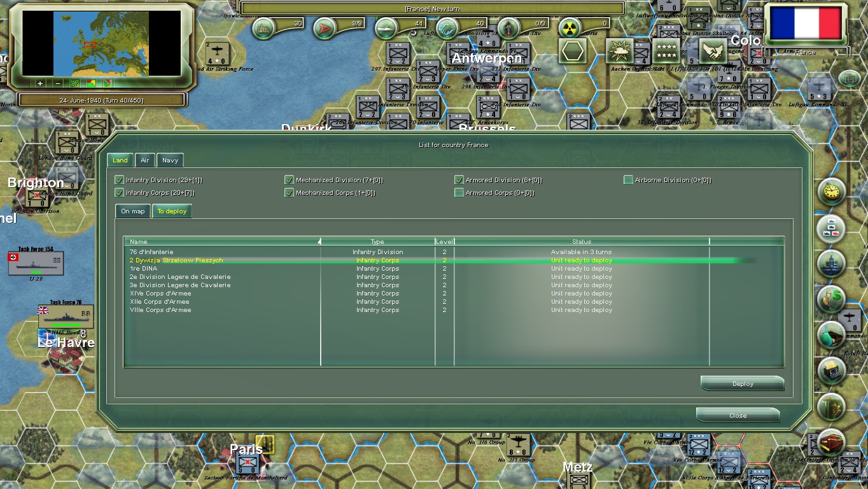Select the 2 Dywizja Strzelcow Pieszych row
868x489 pixels.
click(x=454, y=260)
